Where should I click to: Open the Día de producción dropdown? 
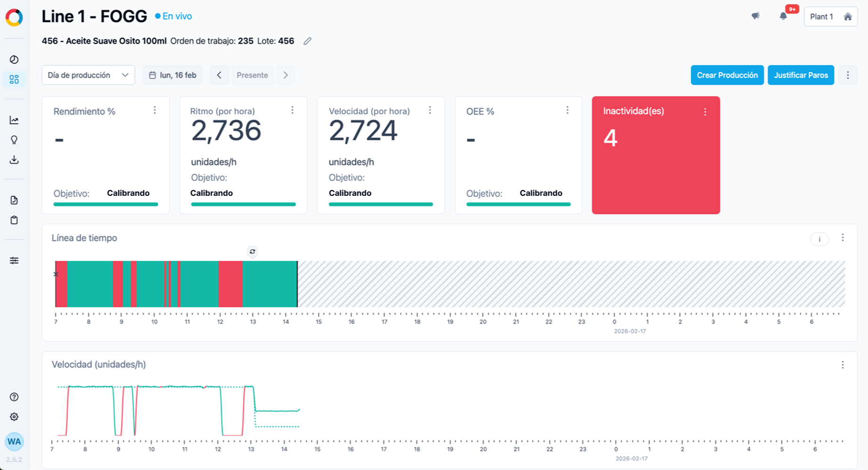coord(88,75)
